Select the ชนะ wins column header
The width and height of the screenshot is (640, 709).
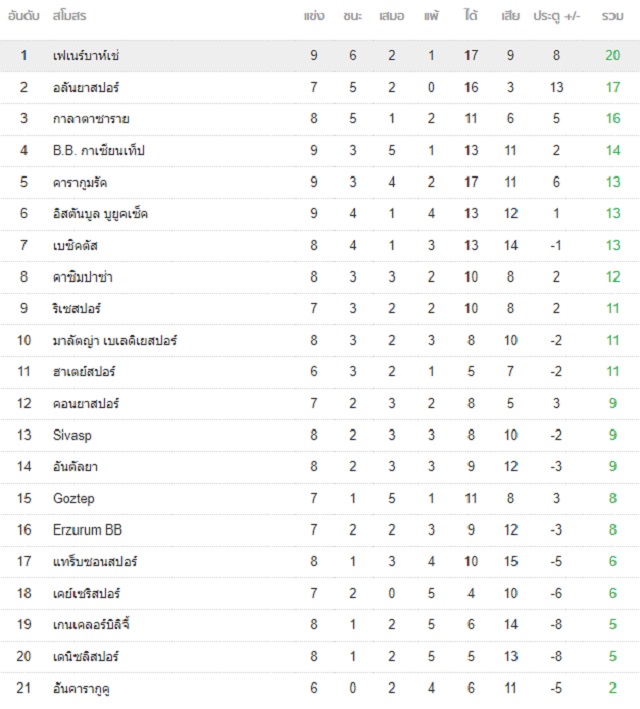click(x=352, y=16)
